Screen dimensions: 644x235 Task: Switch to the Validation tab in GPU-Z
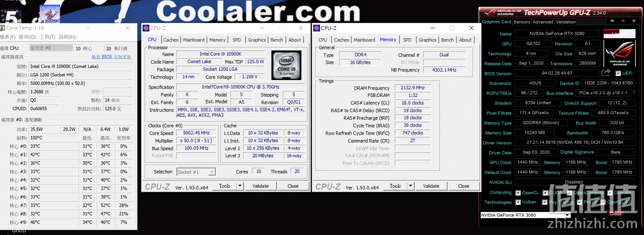[565, 22]
